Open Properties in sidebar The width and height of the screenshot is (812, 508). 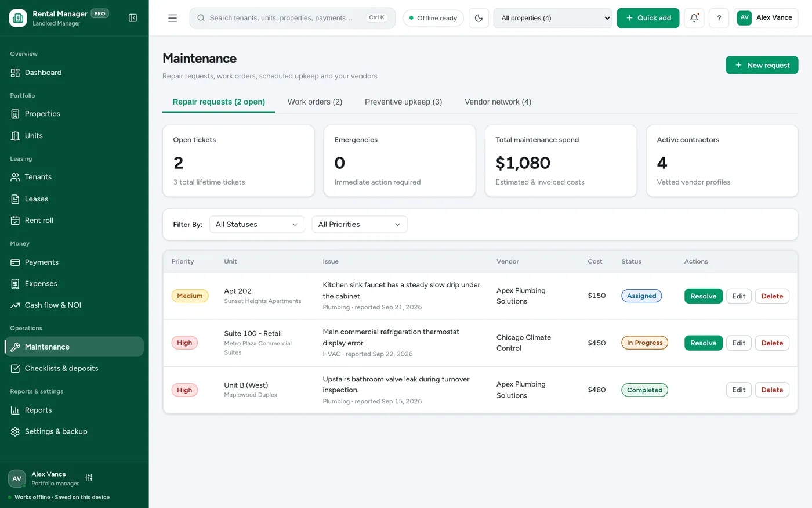pyautogui.click(x=74, y=114)
